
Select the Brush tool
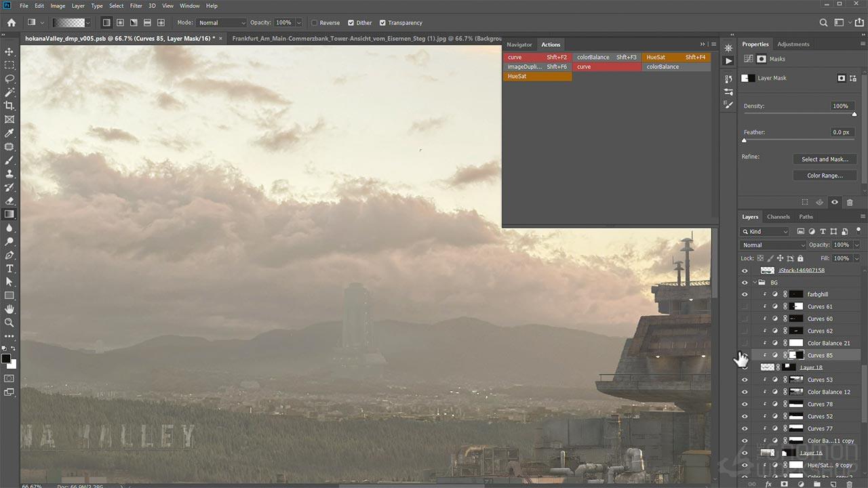pos(9,161)
